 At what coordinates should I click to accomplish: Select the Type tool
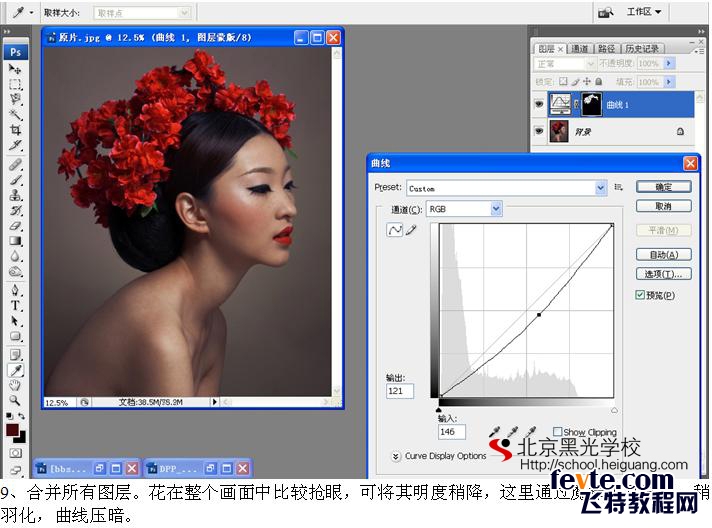(x=15, y=306)
